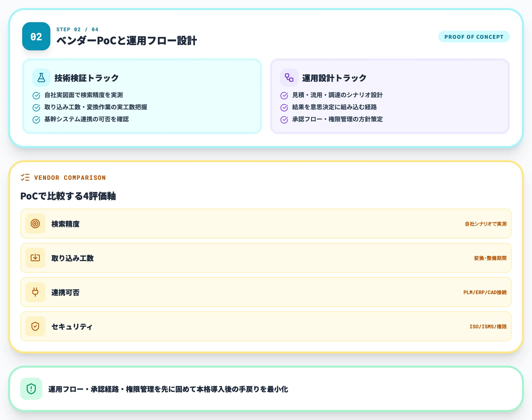532x420 pixels.
Task: Click the node diagram icon for 運用設計トラック
Action: pos(289,78)
